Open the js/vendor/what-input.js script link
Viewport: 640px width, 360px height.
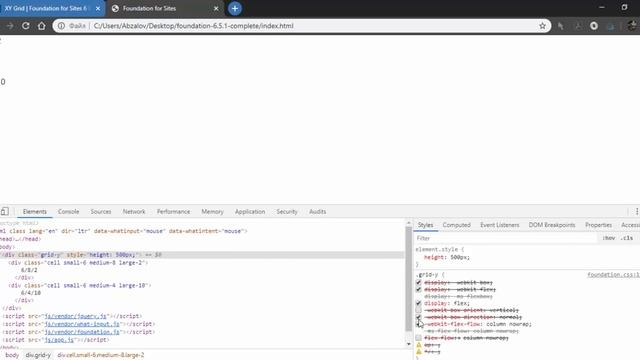click(82, 324)
